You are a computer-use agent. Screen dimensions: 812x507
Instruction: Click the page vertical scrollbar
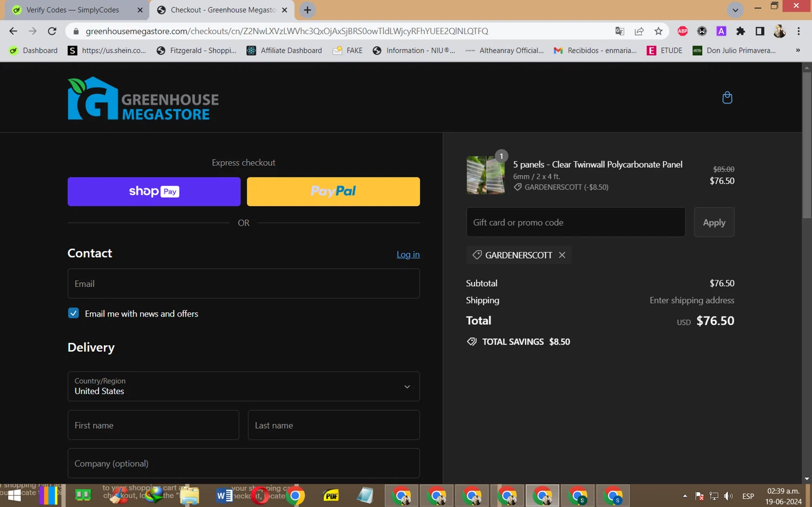(807, 145)
